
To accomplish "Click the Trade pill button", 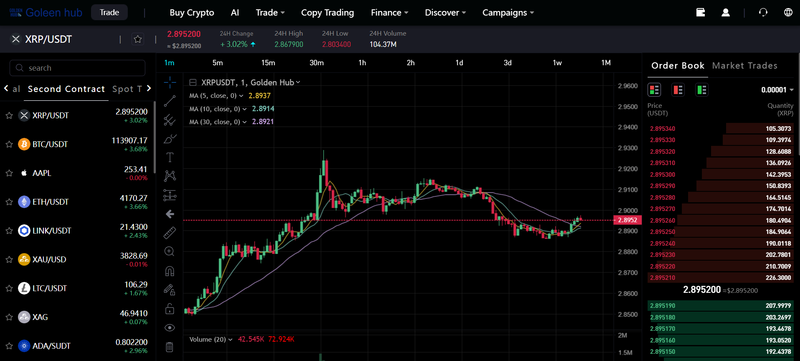I will (x=109, y=12).
